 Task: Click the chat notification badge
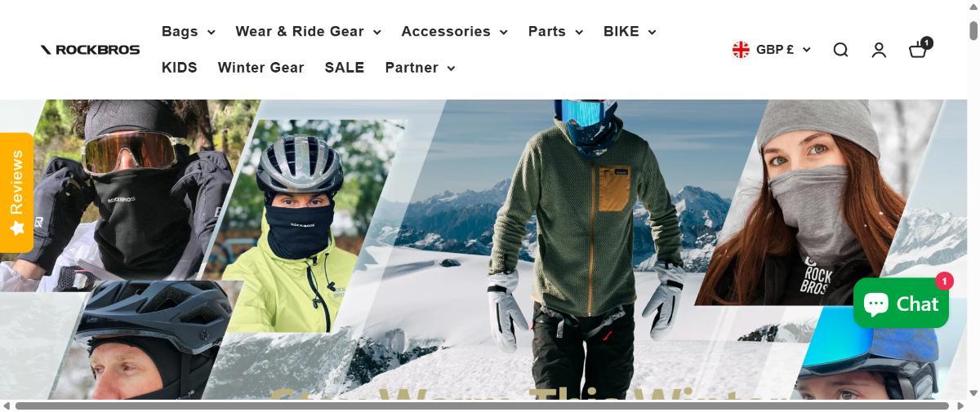[944, 281]
